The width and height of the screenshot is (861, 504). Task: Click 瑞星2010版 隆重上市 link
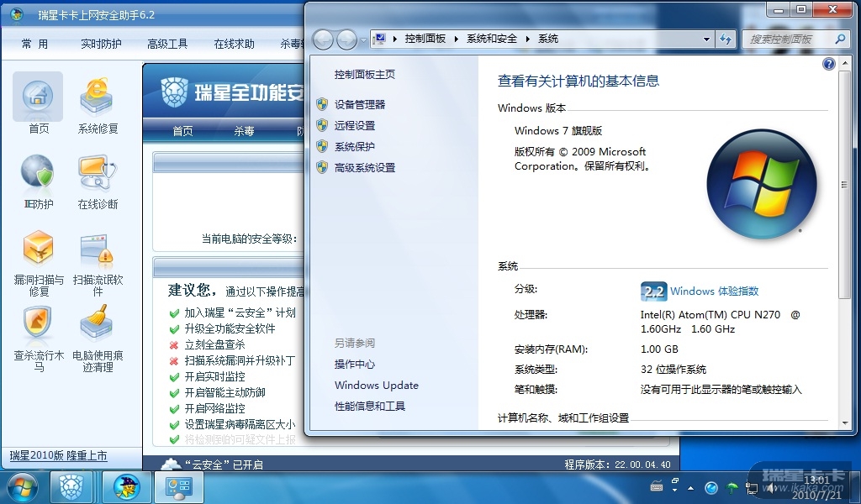coord(58,455)
